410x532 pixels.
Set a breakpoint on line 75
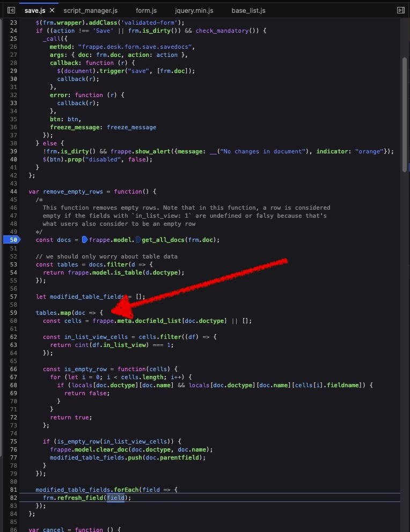click(x=13, y=441)
